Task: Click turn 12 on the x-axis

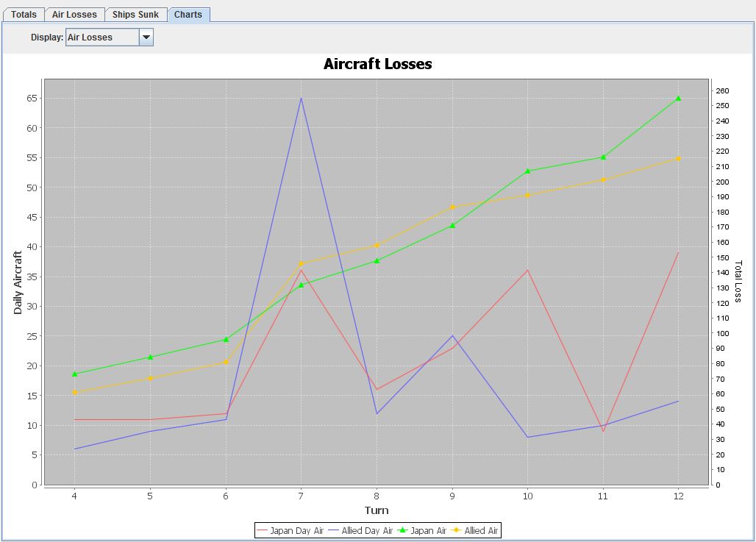Action: [x=678, y=496]
